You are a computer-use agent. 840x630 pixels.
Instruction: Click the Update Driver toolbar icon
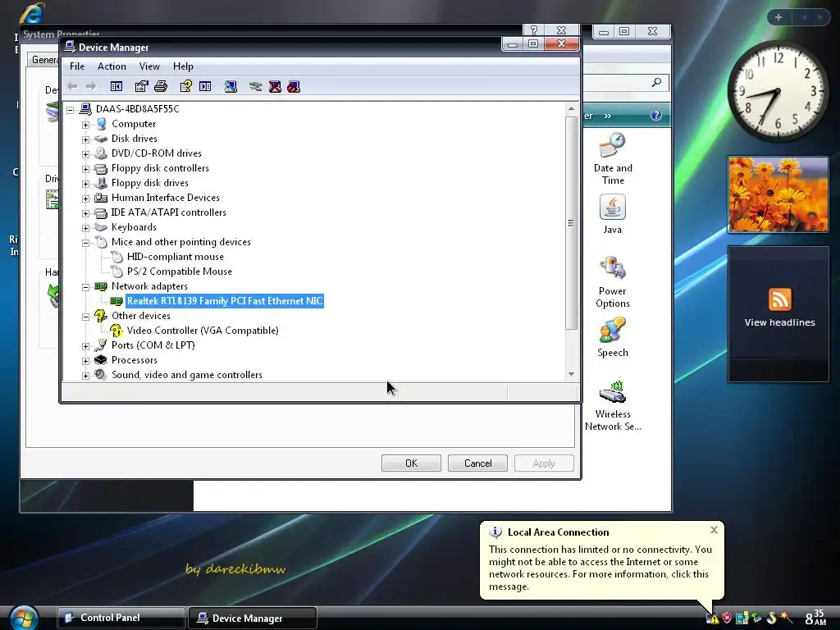[x=256, y=86]
